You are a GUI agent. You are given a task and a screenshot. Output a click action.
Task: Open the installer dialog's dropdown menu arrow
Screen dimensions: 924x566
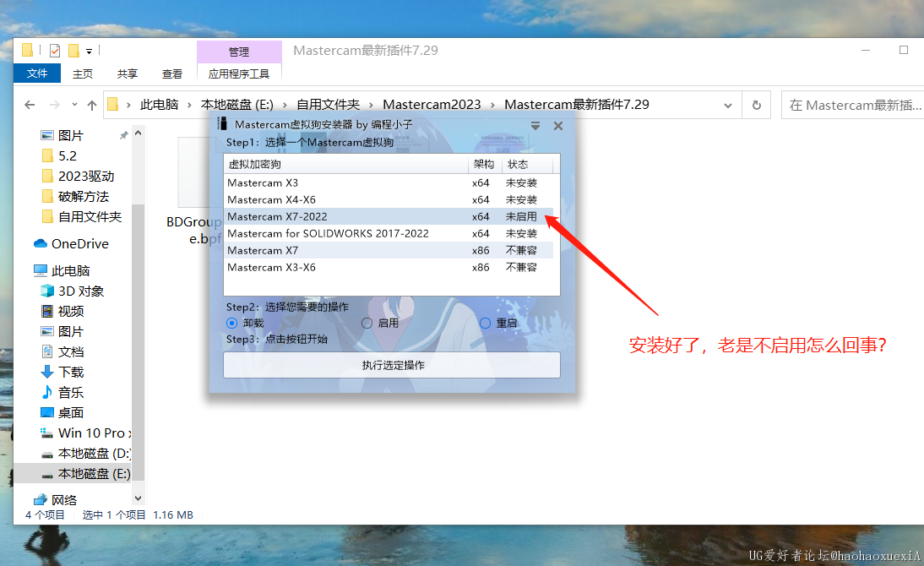535,126
